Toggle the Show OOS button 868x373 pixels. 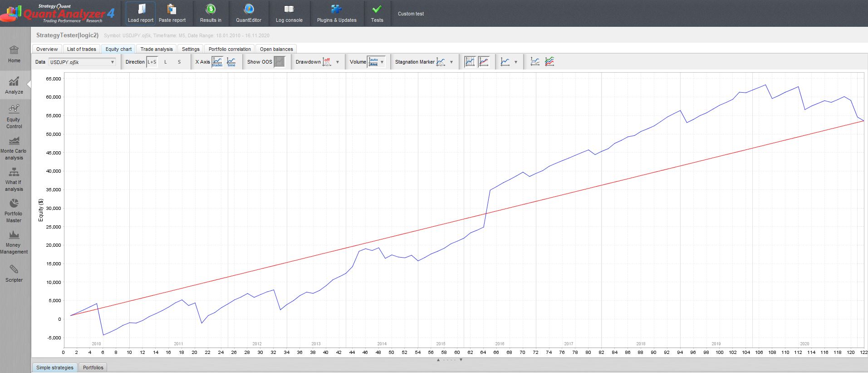tap(280, 62)
